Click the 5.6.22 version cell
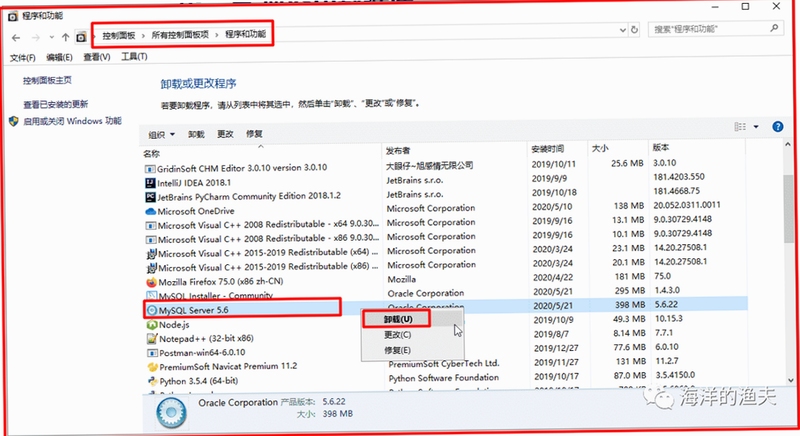The height and width of the screenshot is (436, 800). pos(666,304)
